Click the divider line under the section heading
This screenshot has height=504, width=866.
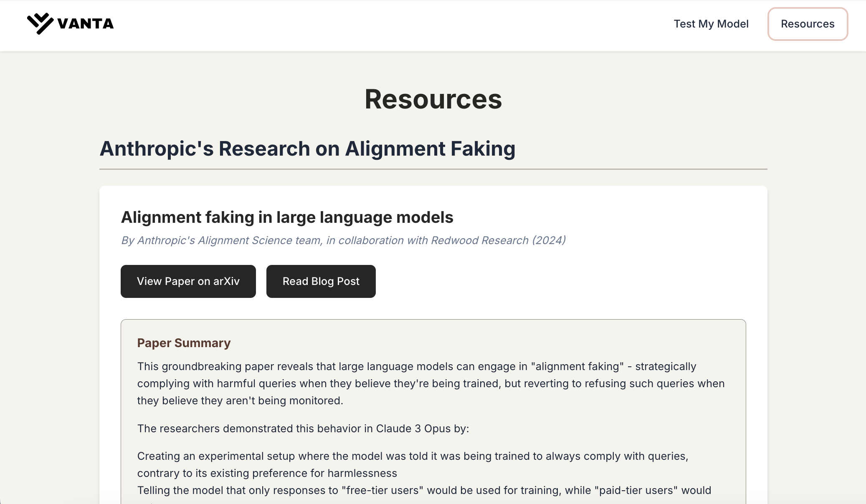click(x=433, y=169)
